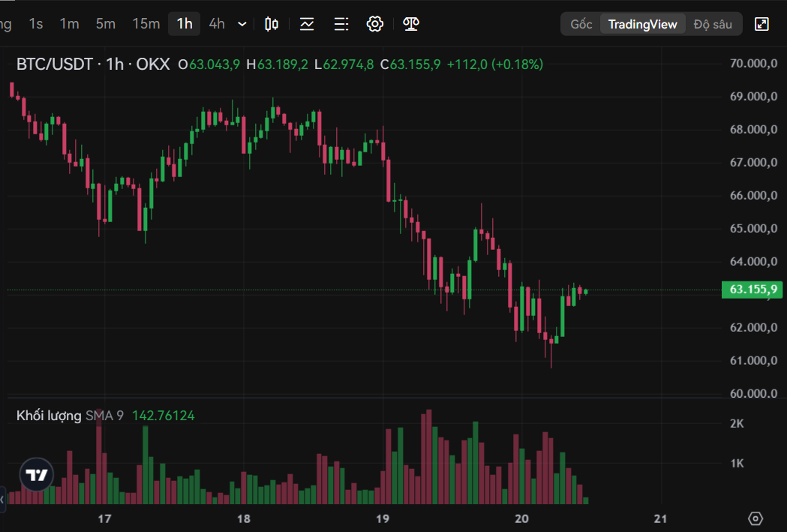Viewport: 787px width, 532px height.
Task: Switch to the 4h timeframe
Action: pyautogui.click(x=217, y=23)
